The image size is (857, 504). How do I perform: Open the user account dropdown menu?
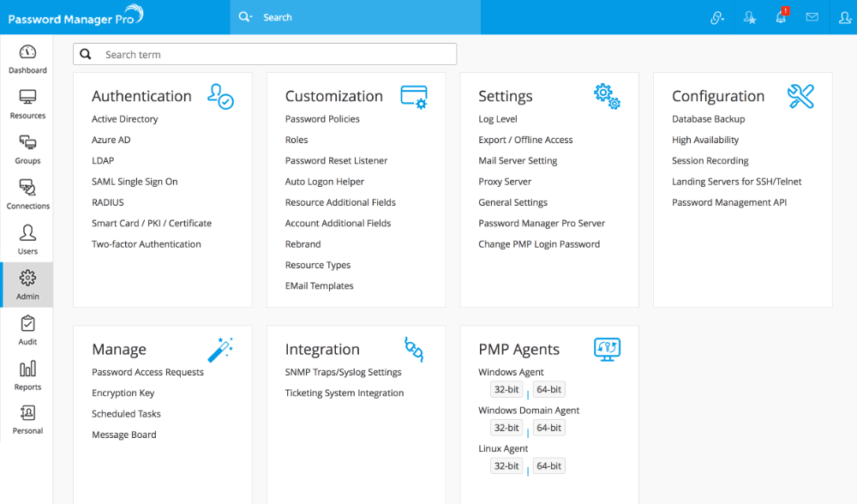coord(844,17)
